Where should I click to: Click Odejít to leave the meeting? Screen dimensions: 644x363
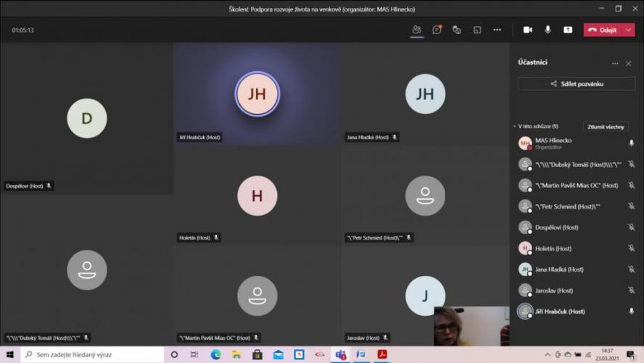(x=603, y=30)
